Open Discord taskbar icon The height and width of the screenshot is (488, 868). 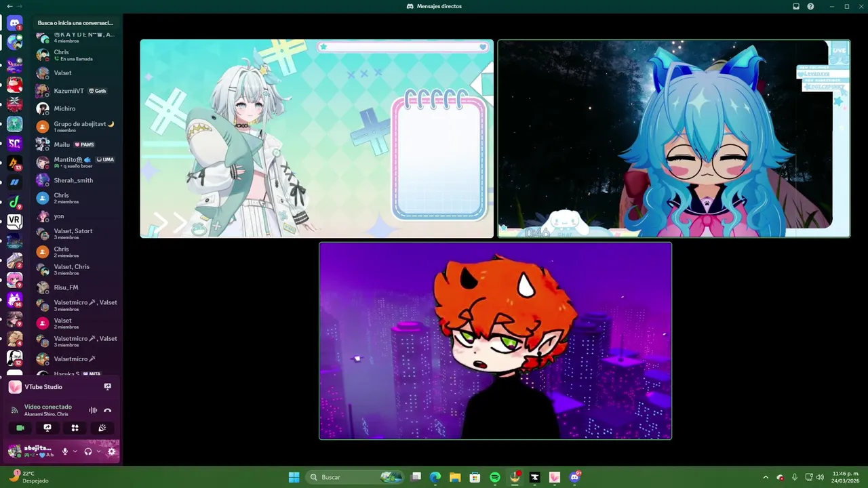(575, 477)
